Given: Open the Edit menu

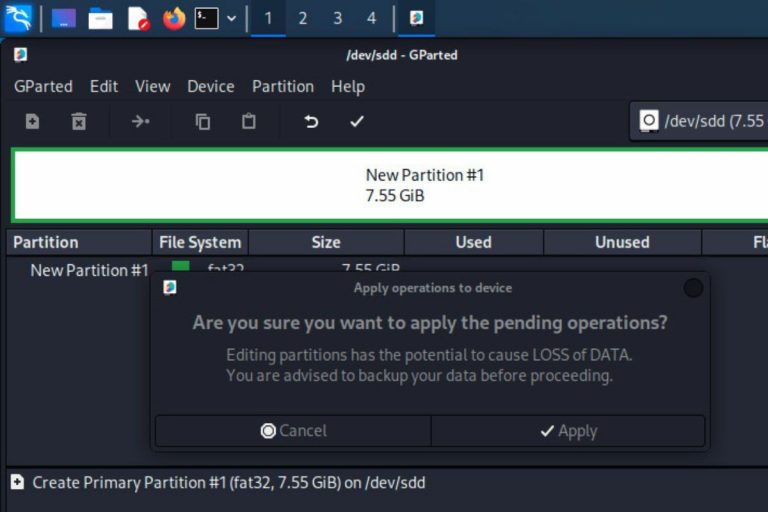Looking at the screenshot, I should coord(104,87).
